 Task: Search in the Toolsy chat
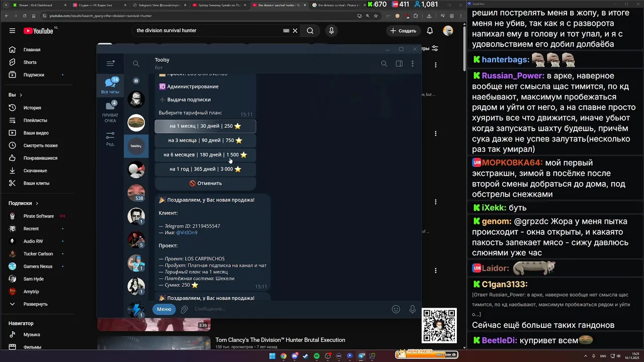point(384,63)
